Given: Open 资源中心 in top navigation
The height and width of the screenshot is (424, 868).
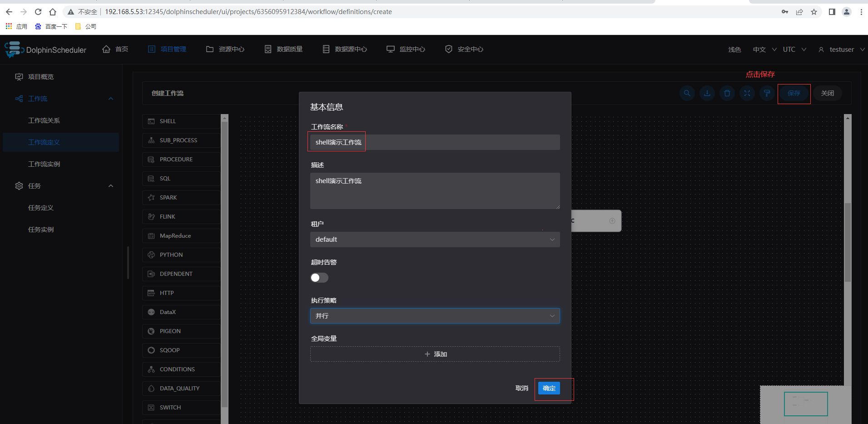Looking at the screenshot, I should point(225,49).
